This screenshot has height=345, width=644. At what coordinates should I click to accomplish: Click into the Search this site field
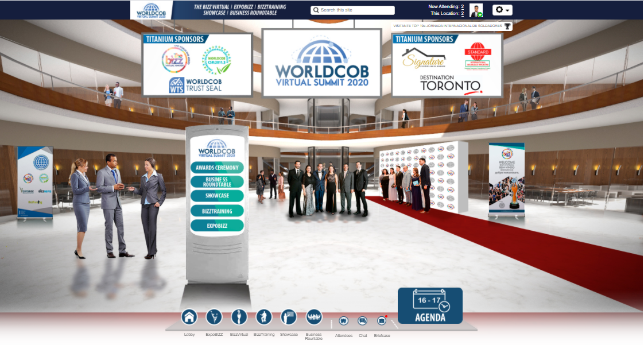pos(353,10)
